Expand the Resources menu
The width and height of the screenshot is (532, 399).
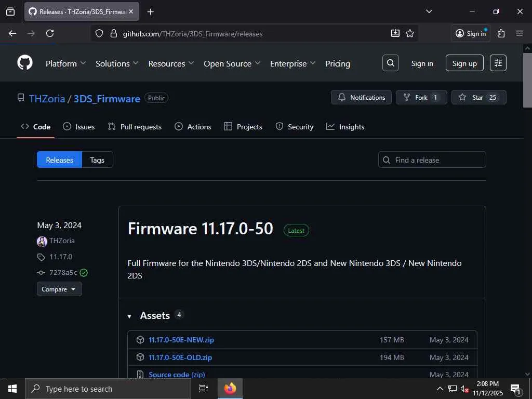point(171,63)
